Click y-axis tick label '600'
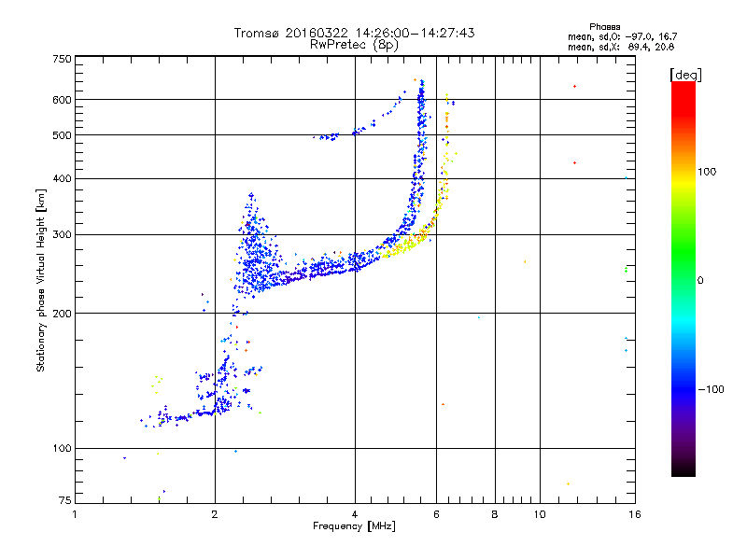The height and width of the screenshot is (560, 747). tap(62, 100)
